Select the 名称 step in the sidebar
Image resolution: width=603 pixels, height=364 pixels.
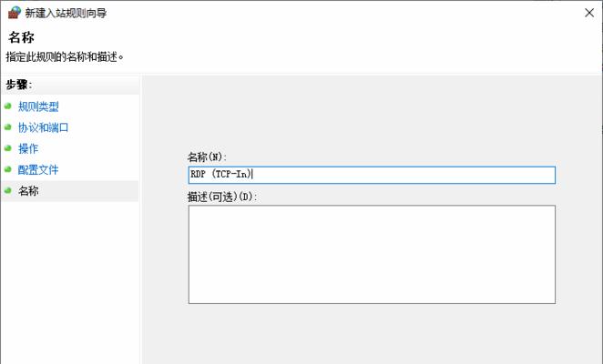(70, 191)
